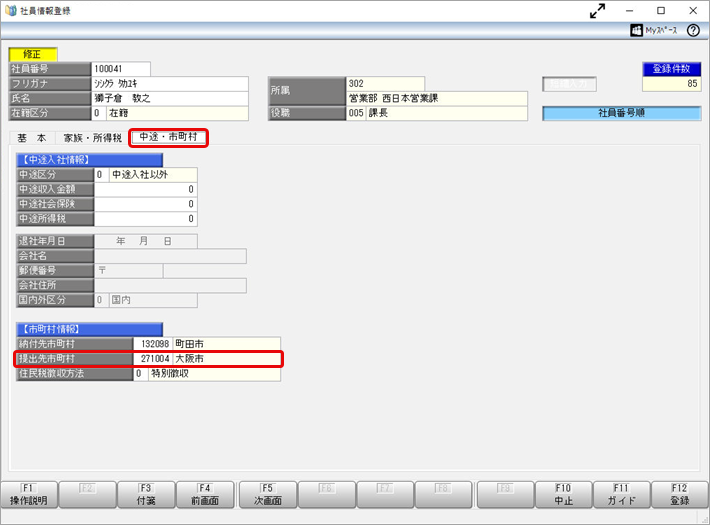This screenshot has height=525, width=710.
Task: Click the 中途区分 code field
Action: click(101, 175)
